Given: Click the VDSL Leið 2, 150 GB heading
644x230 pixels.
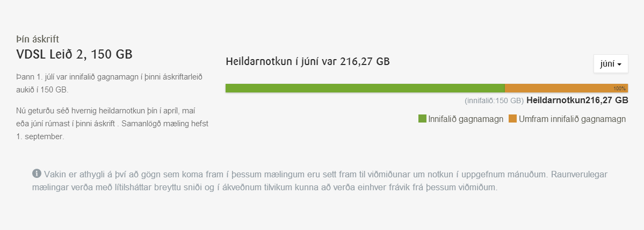Looking at the screenshot, I should [74, 54].
